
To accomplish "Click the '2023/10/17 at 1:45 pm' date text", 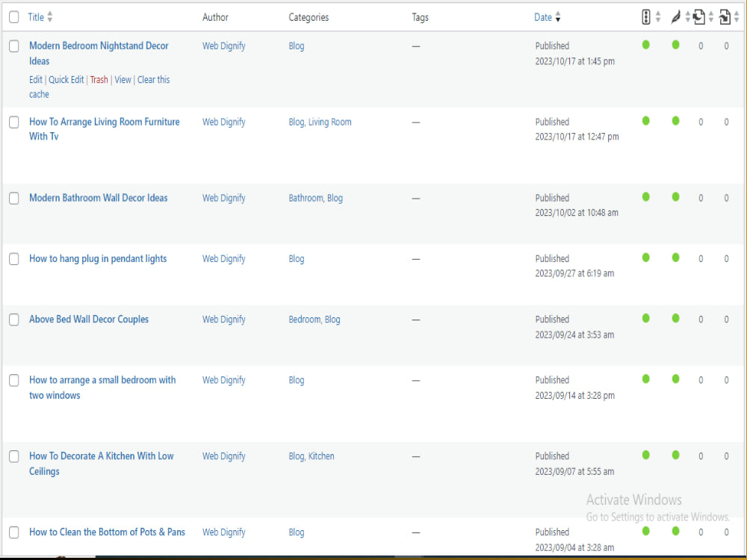I will point(574,61).
